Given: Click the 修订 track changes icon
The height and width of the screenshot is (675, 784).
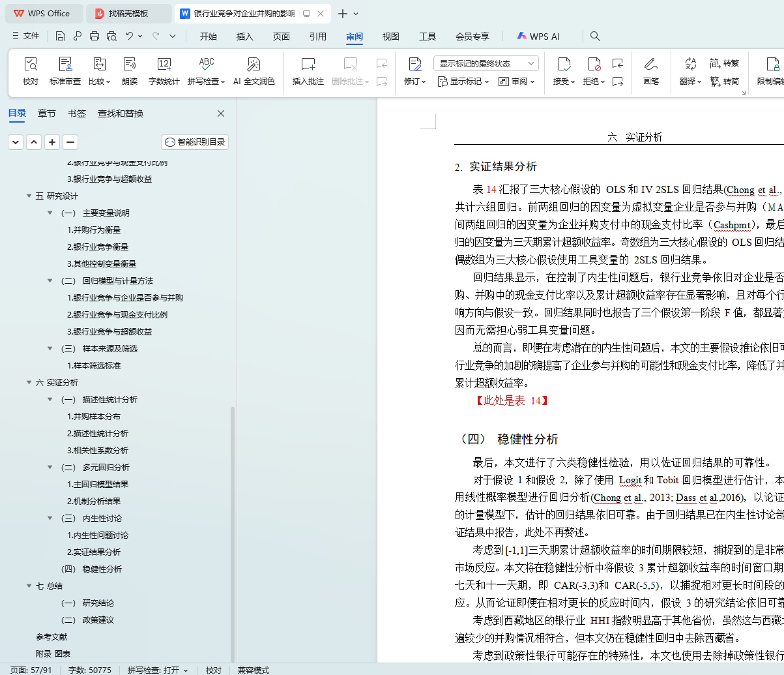Looking at the screenshot, I should coord(415,64).
